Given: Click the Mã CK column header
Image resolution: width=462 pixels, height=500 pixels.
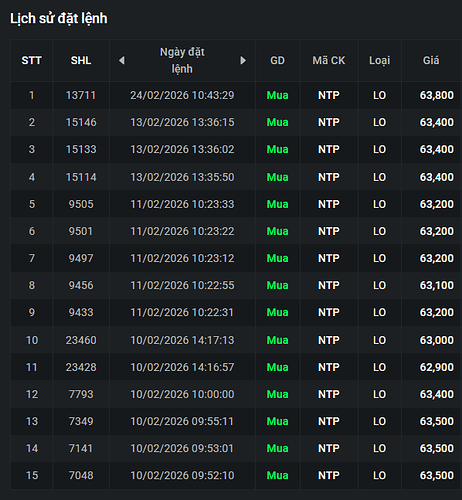Looking at the screenshot, I should pos(329,60).
